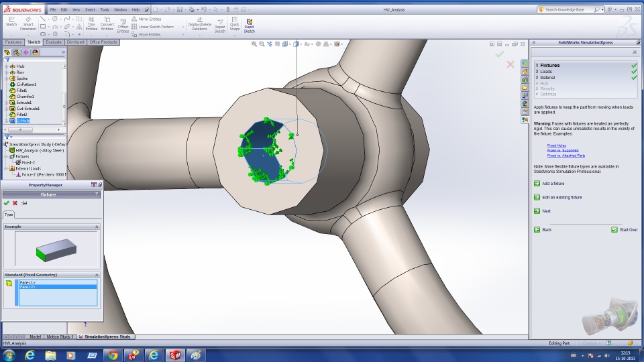Open the File menu
644x362 pixels.
pyautogui.click(x=53, y=9)
